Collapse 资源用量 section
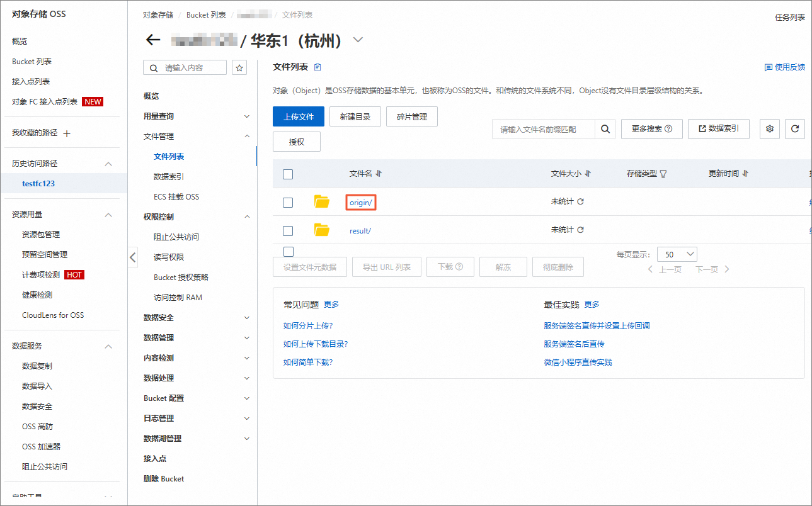The height and width of the screenshot is (506, 812). (108, 215)
